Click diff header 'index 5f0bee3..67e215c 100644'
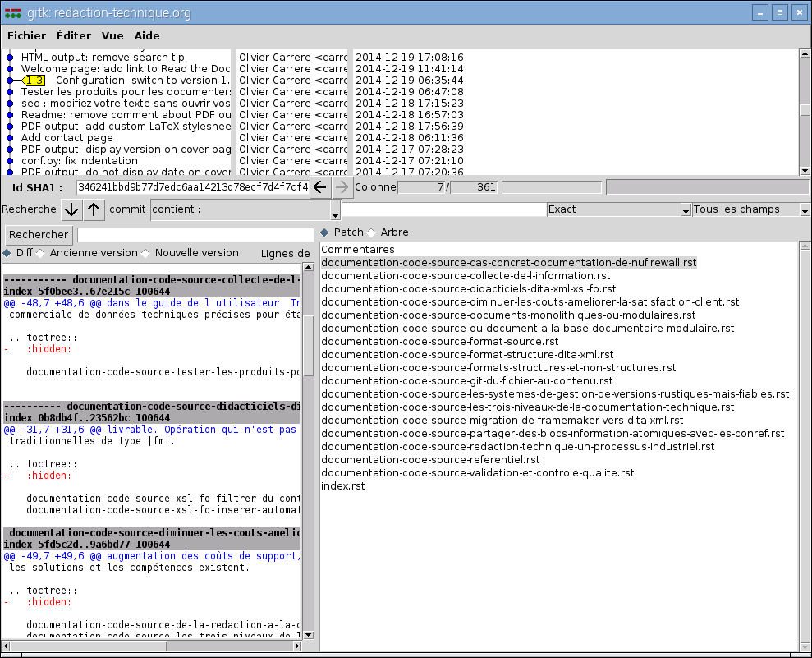The image size is (812, 658). point(86,291)
